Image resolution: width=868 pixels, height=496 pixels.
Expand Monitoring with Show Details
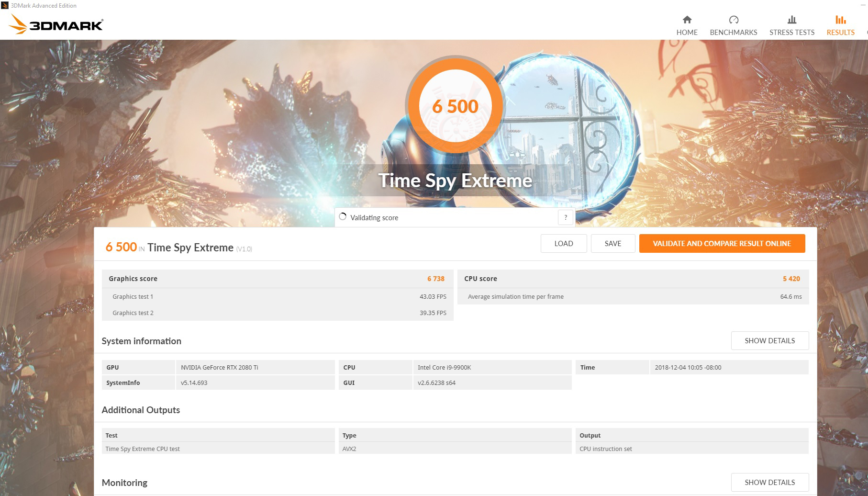(x=769, y=482)
